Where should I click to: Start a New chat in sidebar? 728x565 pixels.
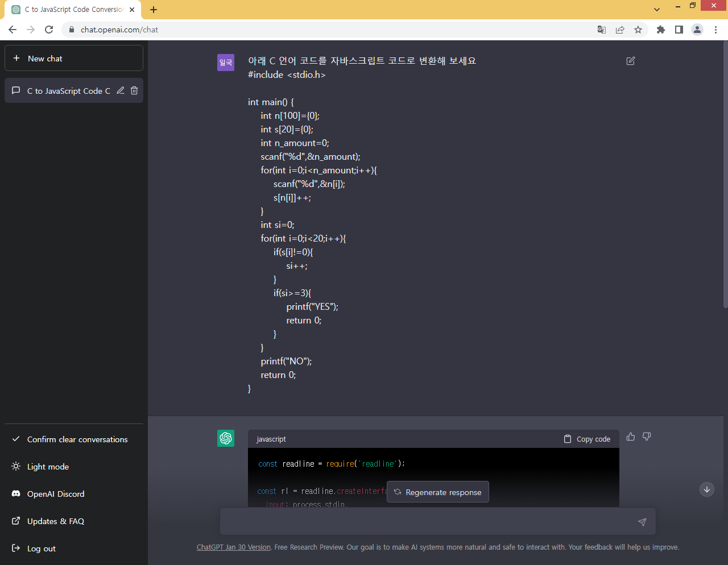tap(74, 59)
